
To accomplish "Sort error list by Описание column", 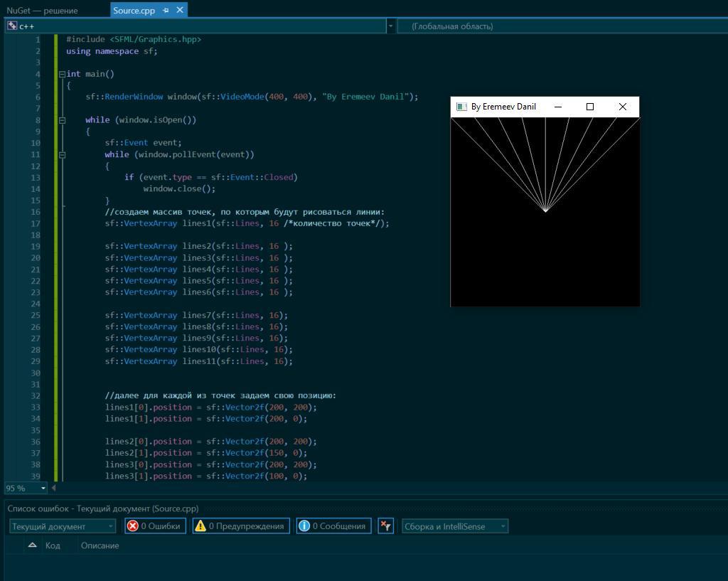I will 100,545.
